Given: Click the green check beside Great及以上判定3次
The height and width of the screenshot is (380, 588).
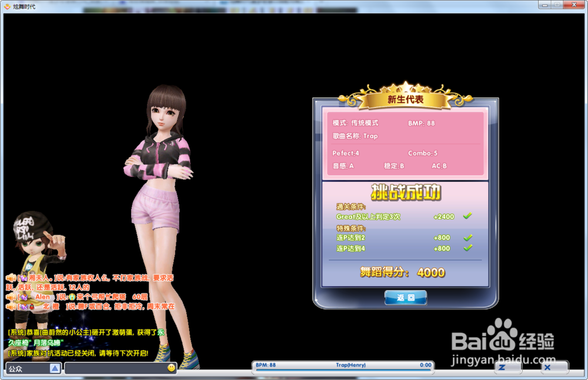Looking at the screenshot, I should coord(467,216).
